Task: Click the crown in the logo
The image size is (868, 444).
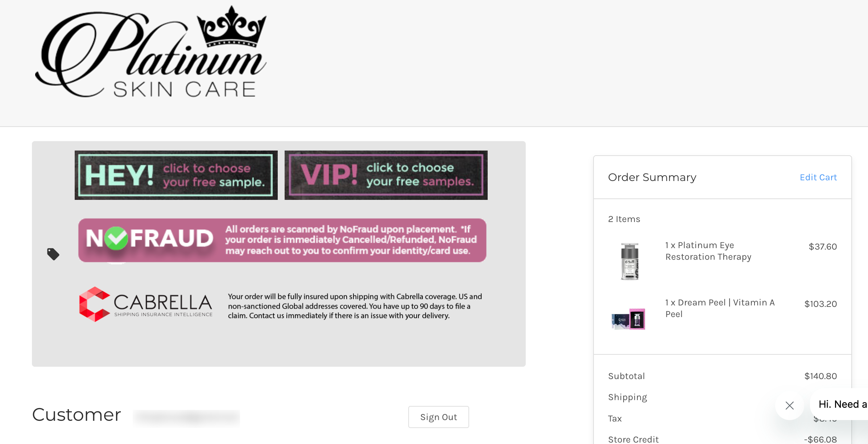Action: 232,26
